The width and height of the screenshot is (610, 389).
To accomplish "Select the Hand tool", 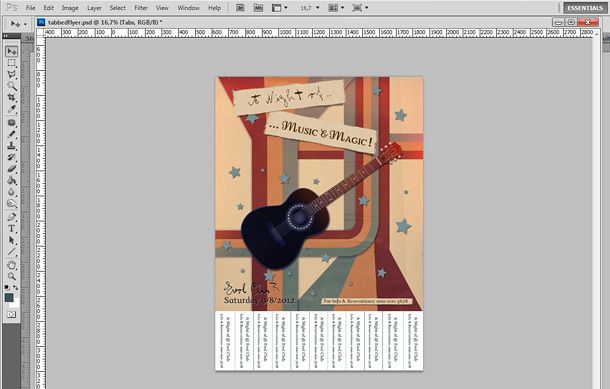I will pyautogui.click(x=12, y=265).
